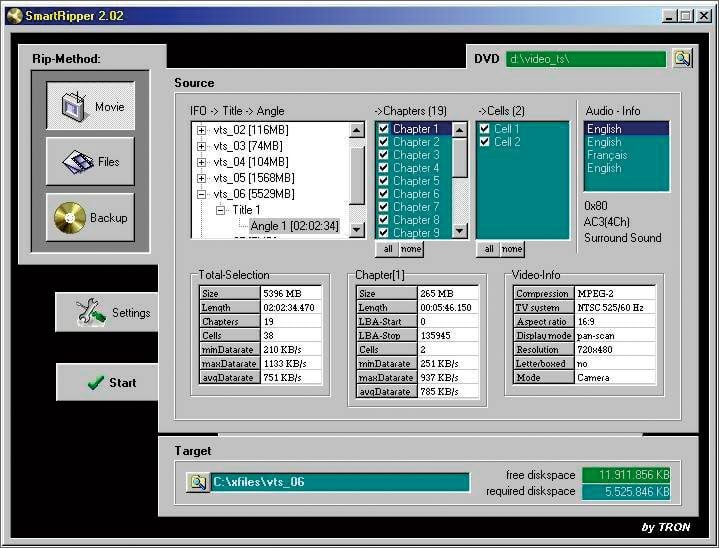Click the Aspect ratio value 16:9
Image resolution: width=719 pixels, height=548 pixels.
pyautogui.click(x=615, y=321)
